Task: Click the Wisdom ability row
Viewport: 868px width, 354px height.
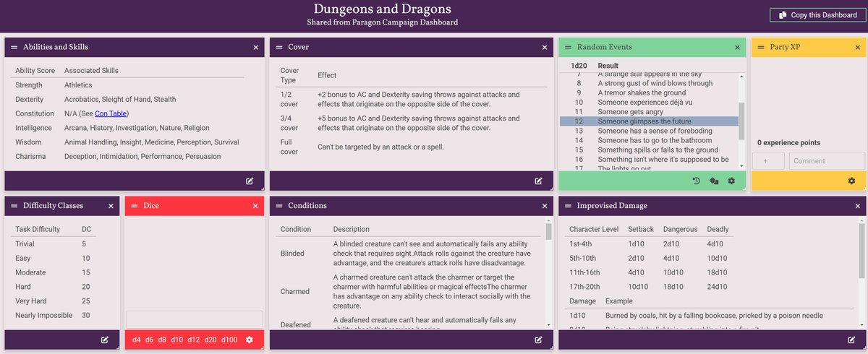Action: 128,142
